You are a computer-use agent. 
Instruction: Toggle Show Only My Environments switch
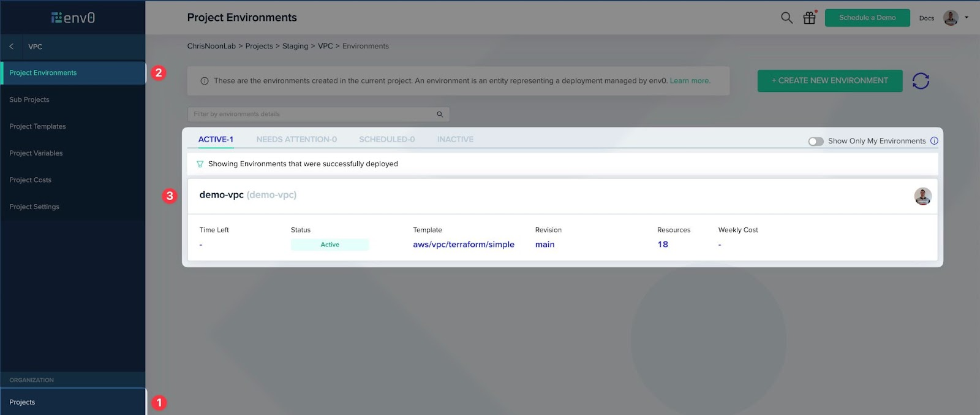pyautogui.click(x=815, y=141)
